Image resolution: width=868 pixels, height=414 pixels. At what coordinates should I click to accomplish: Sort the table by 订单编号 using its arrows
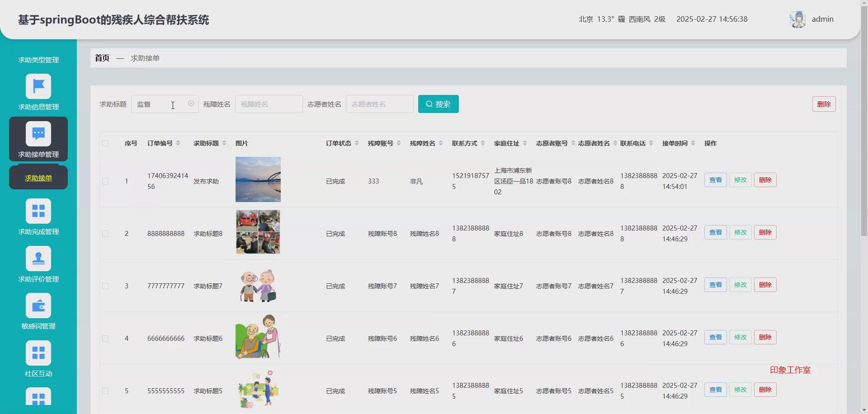click(178, 143)
